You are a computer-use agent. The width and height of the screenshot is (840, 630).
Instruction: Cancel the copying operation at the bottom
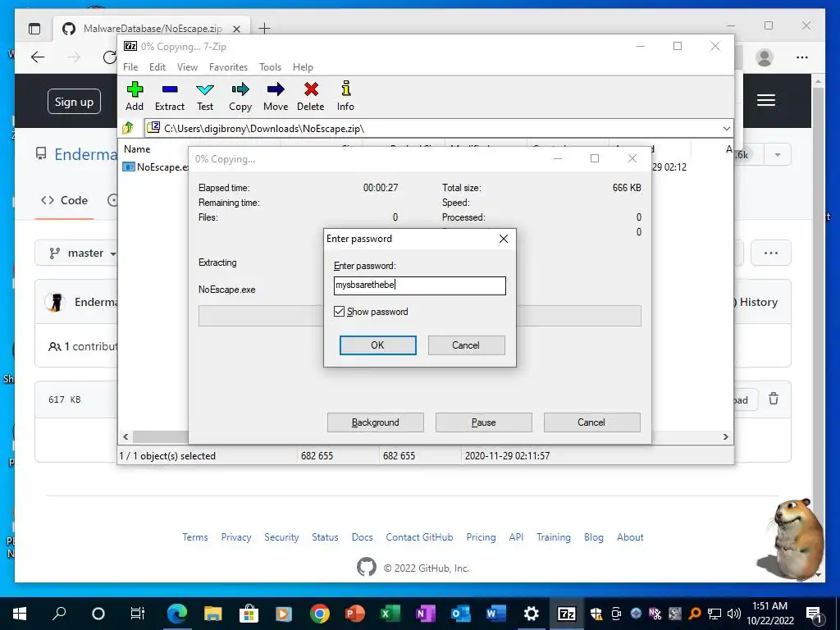[x=591, y=422]
